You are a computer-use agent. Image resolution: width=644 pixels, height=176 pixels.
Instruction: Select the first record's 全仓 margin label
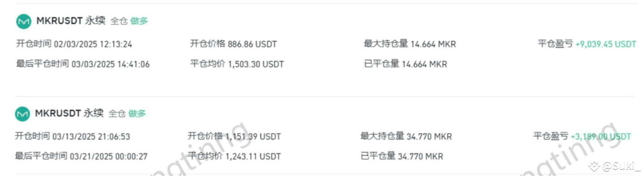(x=119, y=21)
